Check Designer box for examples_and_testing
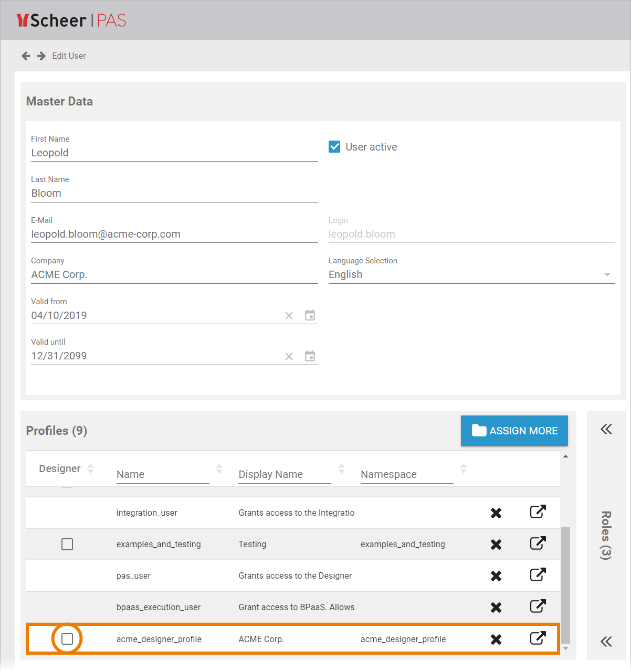Screen dimensions: 631x672 67,545
